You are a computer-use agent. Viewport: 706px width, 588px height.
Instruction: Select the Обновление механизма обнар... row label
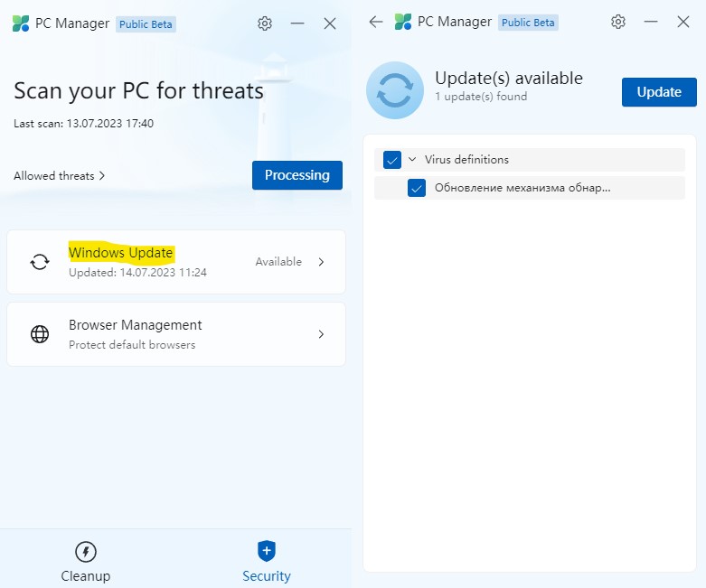coord(522,188)
